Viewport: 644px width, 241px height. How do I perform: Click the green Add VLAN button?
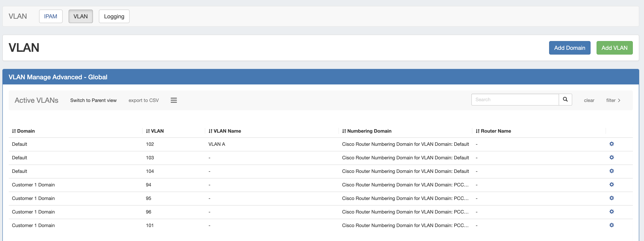[614, 48]
